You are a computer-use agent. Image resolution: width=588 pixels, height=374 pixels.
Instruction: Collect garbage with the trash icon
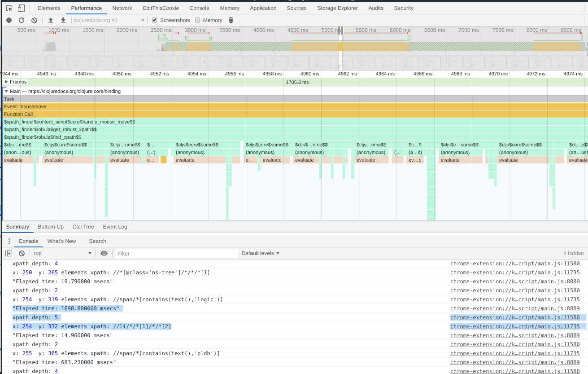click(x=231, y=20)
